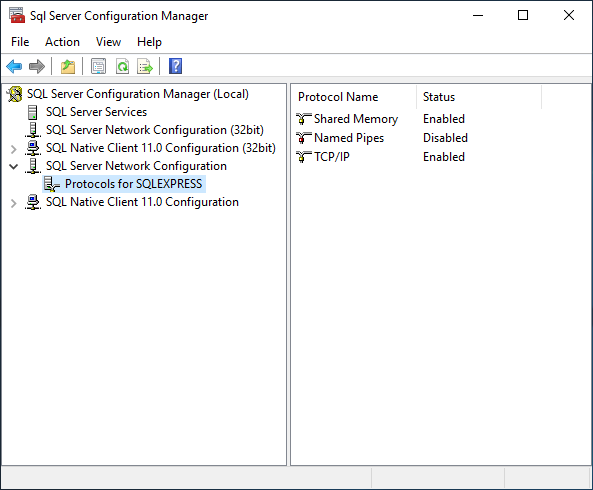Click the Shared Memory protocol icon
Image resolution: width=593 pixels, height=490 pixels.
[x=304, y=119]
